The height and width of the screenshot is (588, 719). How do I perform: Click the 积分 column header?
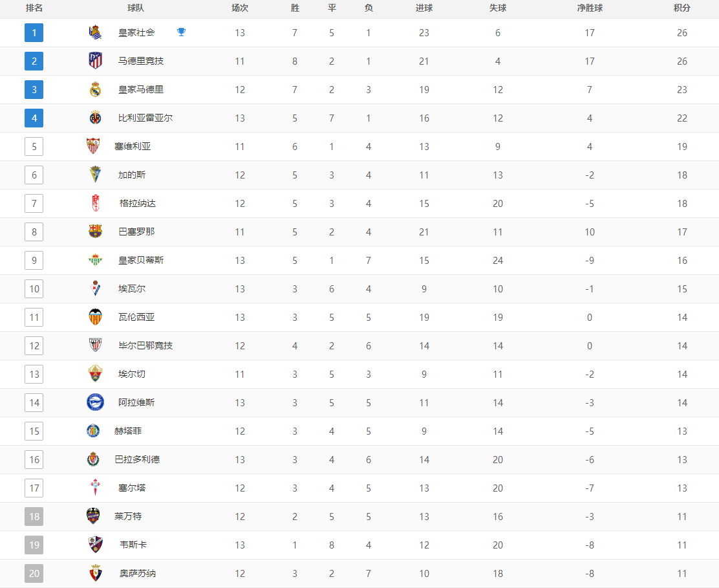click(682, 8)
